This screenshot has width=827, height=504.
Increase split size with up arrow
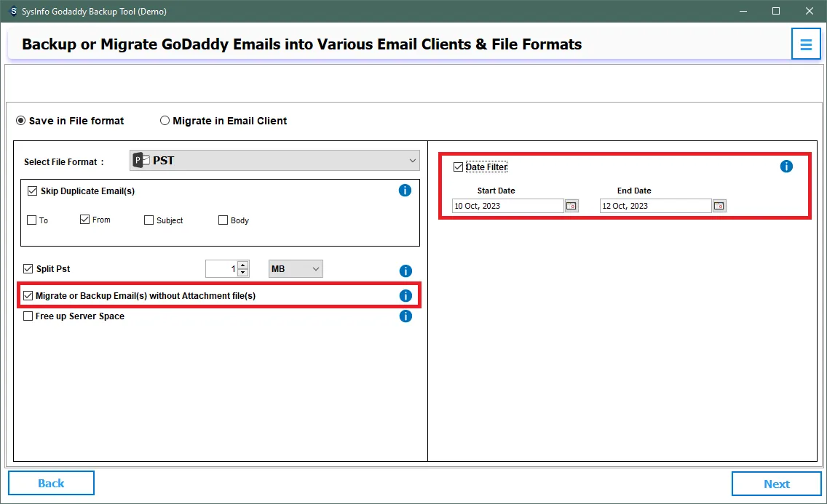click(242, 265)
